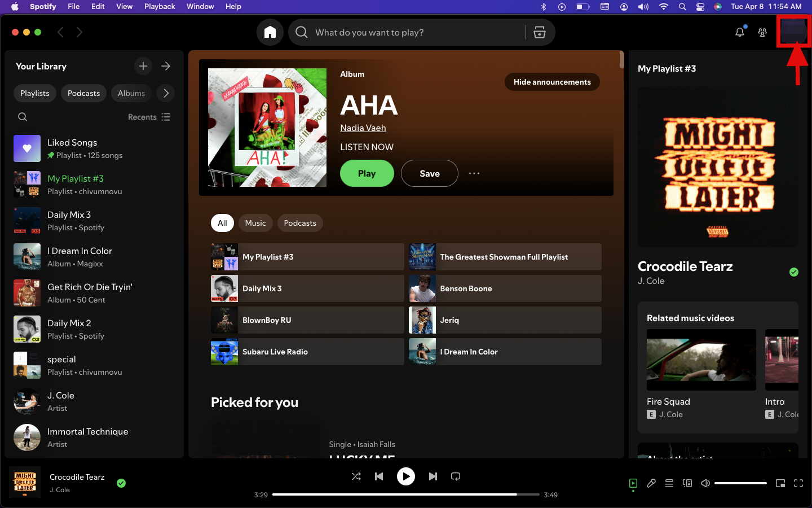Create a playlist with the plus icon
This screenshot has height=508, width=812.
(x=143, y=66)
